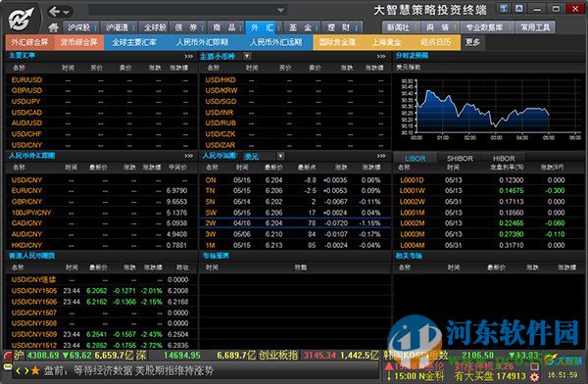Viewport: 588px width, 384px height.
Task: Show next news with the > arrow
Action: tap(26, 371)
